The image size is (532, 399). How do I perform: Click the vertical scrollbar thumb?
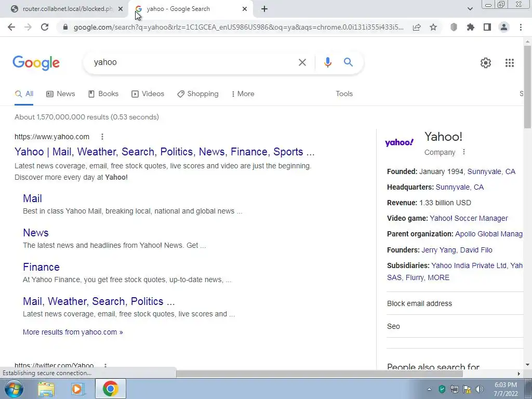pos(527,87)
